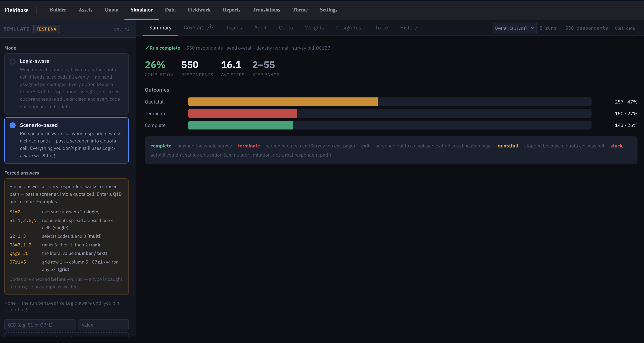This screenshot has height=343, width=644.
Task: Click the Clear data button
Action: click(x=624, y=28)
